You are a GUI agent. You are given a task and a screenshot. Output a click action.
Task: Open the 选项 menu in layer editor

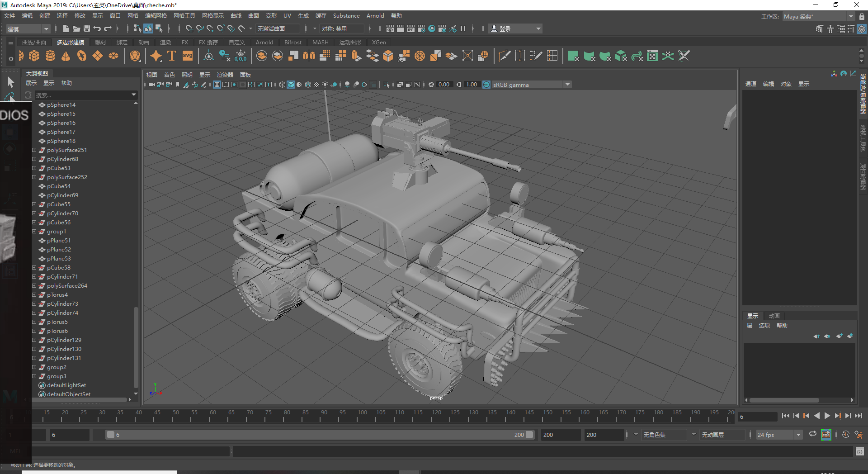[764, 326]
